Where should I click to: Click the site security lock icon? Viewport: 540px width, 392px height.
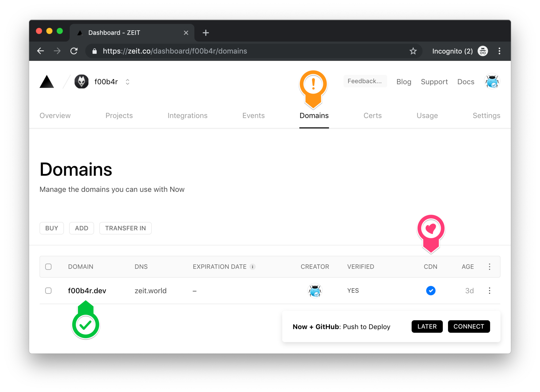click(94, 51)
